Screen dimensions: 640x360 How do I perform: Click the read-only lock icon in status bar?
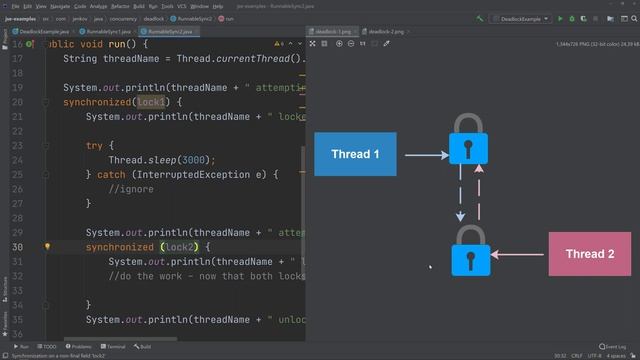(633, 356)
